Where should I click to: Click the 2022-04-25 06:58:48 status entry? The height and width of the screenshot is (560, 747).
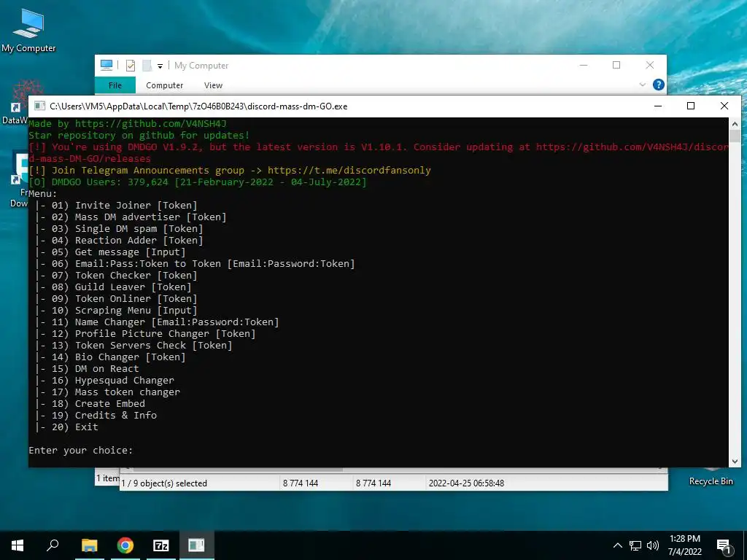pyautogui.click(x=466, y=483)
